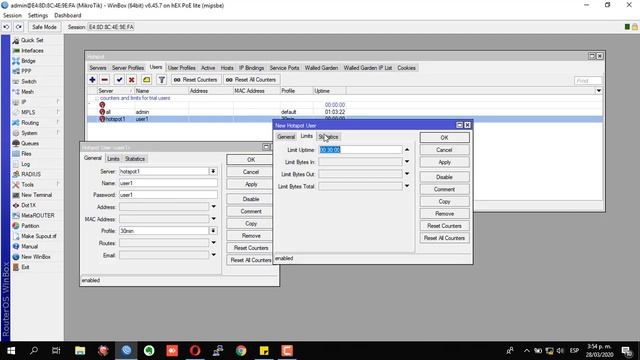Expand the Limit Bytes Total field
Viewport: 640px width, 360px height.
point(407,186)
